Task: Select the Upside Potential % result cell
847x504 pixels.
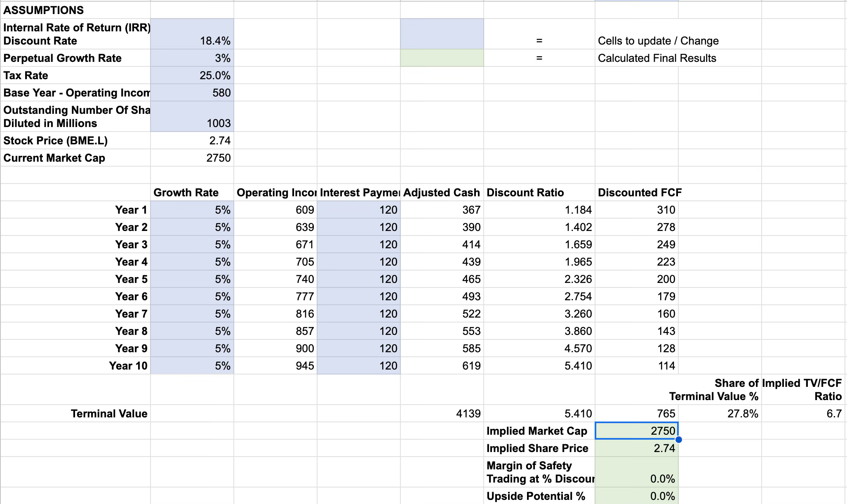Action: 636,496
